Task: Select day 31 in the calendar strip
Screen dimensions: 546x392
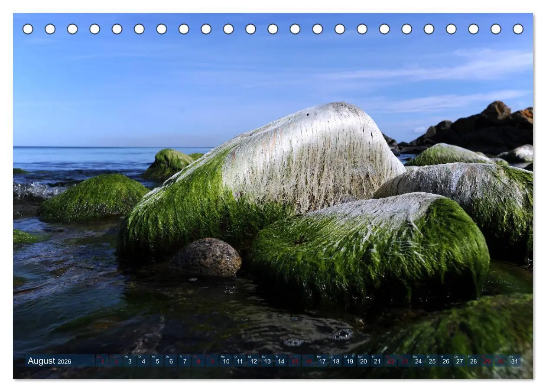Action: tap(515, 361)
